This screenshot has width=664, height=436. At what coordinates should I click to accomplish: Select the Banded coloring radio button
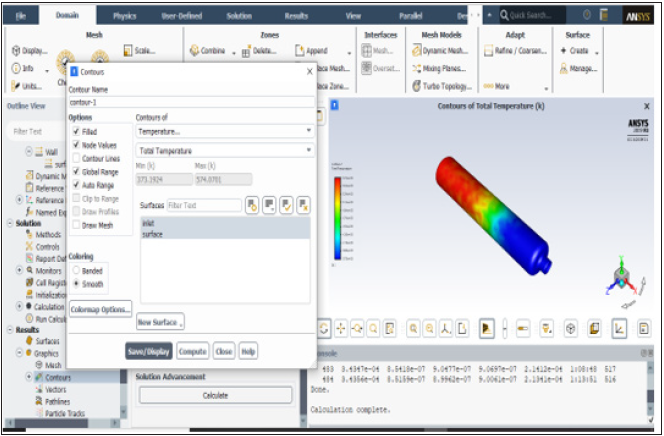(x=76, y=270)
